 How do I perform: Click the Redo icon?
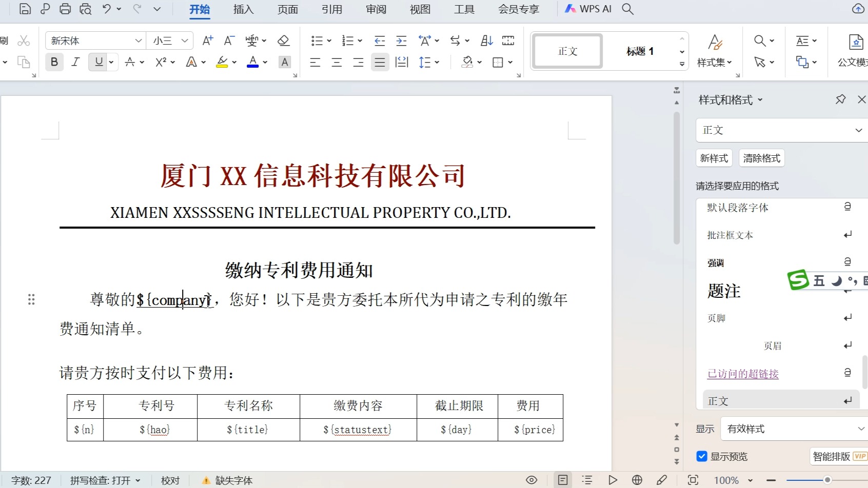click(137, 9)
